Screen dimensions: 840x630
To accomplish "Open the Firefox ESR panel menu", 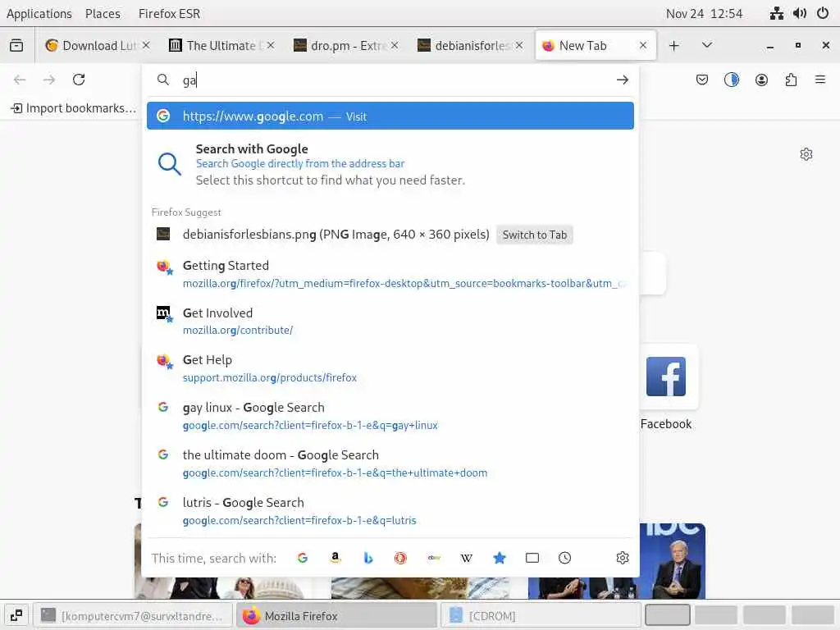I will 169,13.
